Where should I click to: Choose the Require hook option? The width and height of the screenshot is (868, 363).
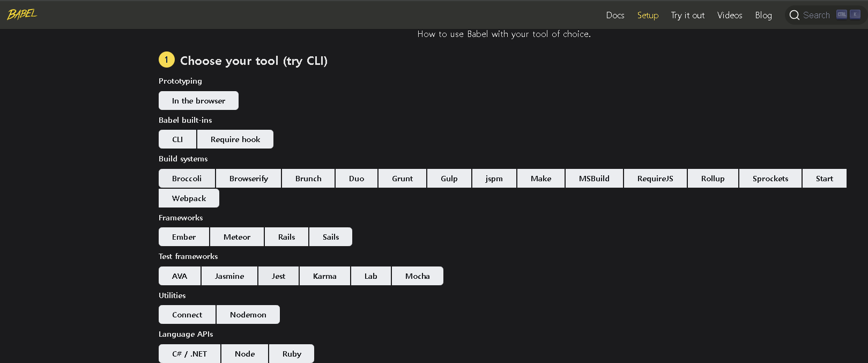point(235,139)
